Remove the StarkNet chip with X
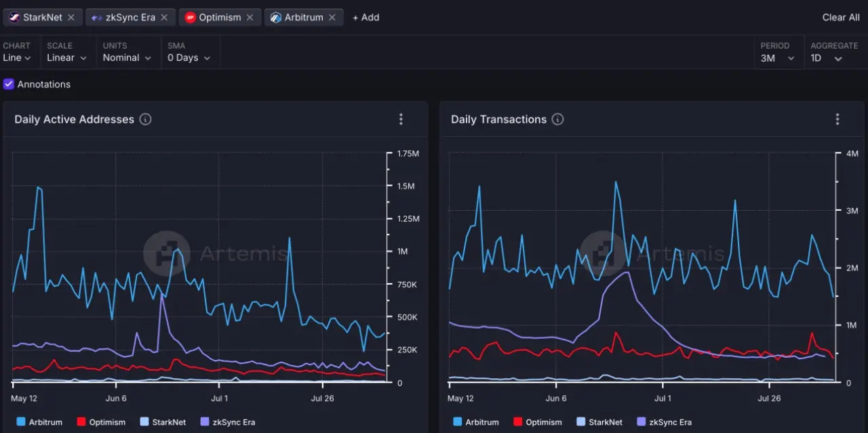This screenshot has width=868, height=433. tap(71, 18)
